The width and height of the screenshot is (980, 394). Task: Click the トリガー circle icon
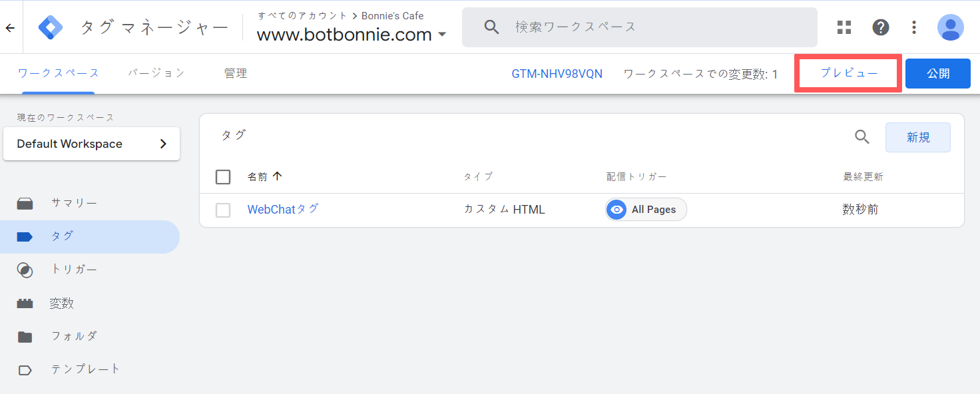coord(25,270)
